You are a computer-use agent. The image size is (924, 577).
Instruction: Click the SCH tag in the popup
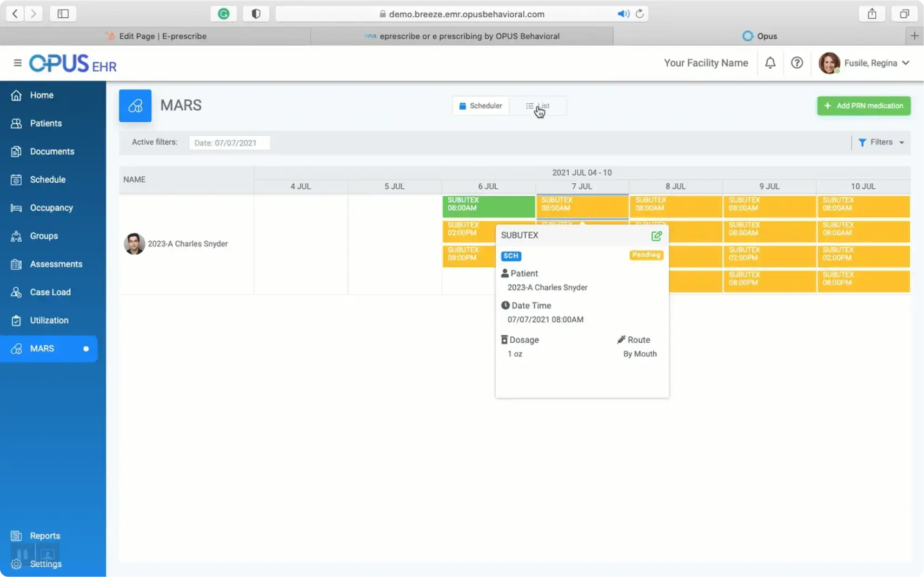click(511, 256)
